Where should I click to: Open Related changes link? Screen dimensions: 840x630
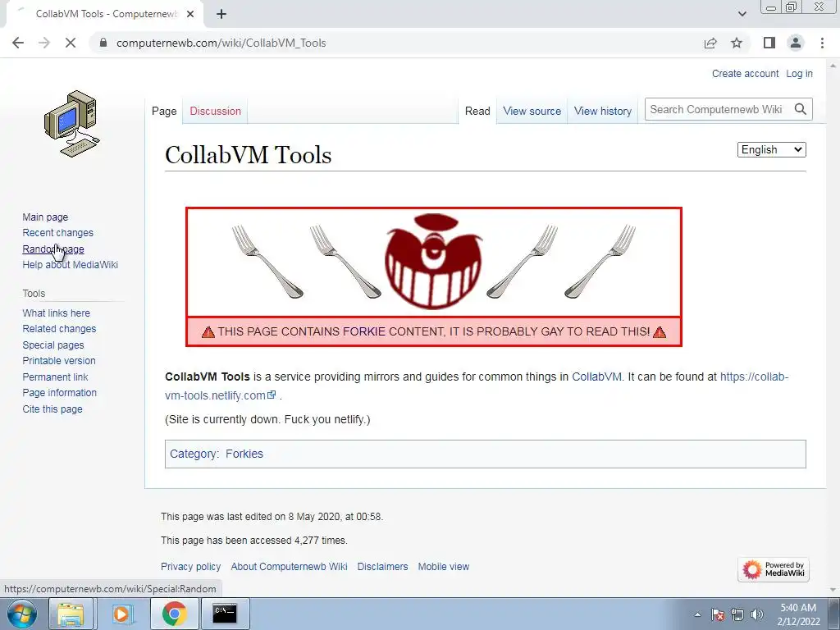(x=59, y=328)
